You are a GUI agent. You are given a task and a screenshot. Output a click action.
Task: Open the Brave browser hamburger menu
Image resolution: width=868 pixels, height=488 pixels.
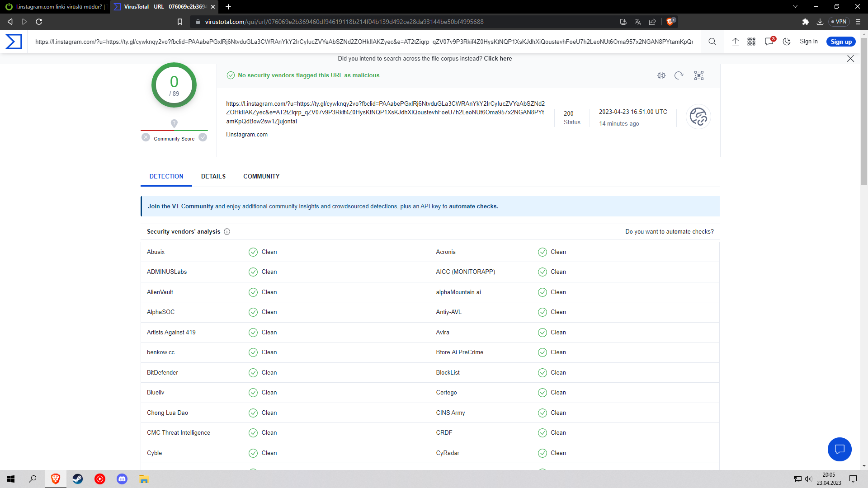point(858,22)
